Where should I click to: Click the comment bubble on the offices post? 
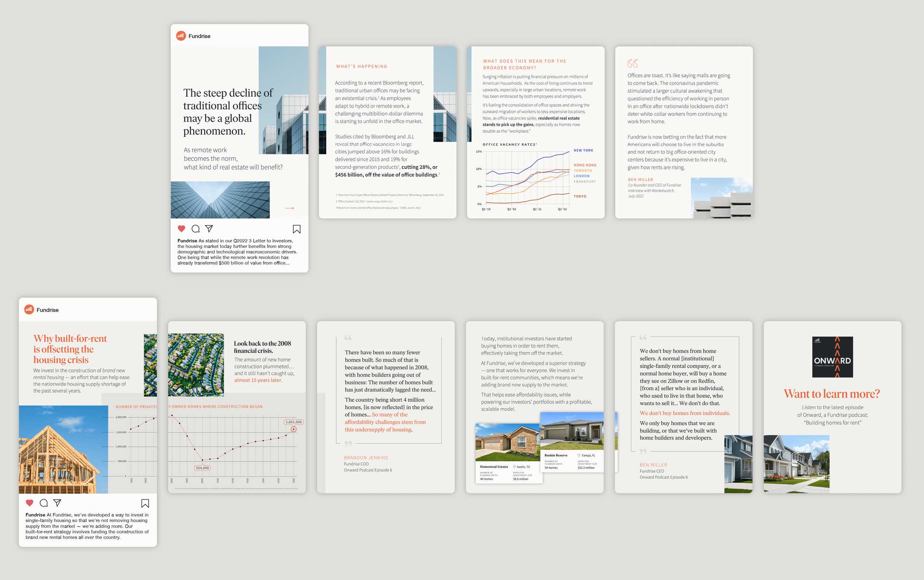(x=196, y=228)
